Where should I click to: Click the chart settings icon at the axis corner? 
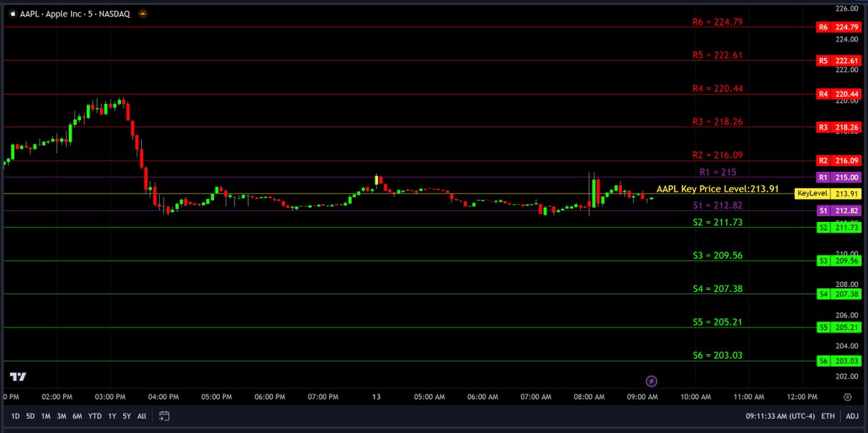[846, 396]
